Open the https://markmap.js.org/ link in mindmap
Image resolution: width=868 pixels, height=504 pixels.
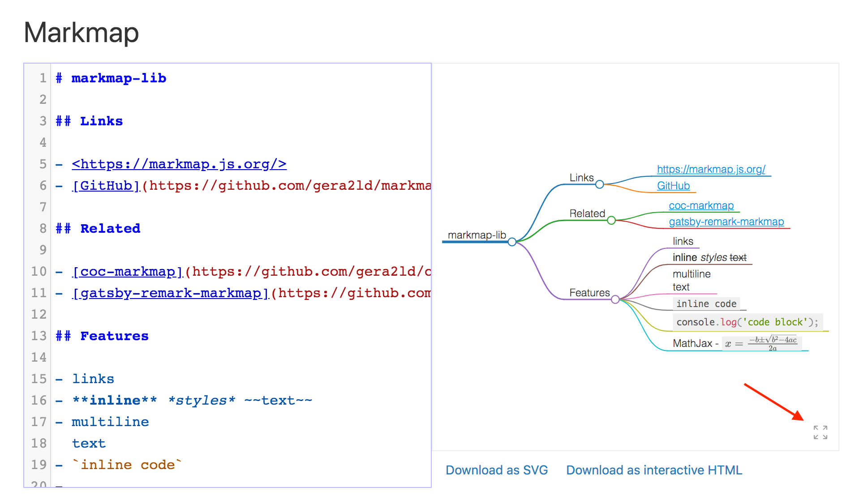[x=711, y=170]
